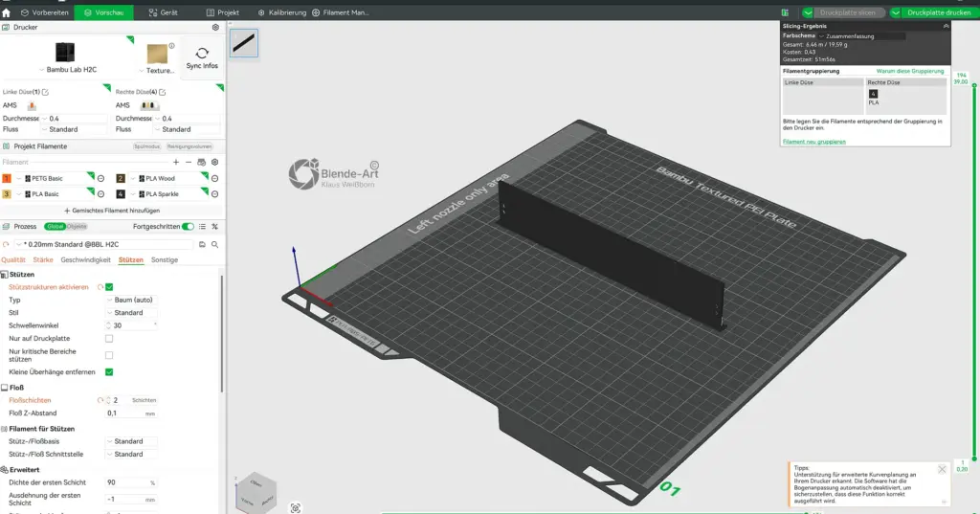Check Nur auf Druckplatte
The image size is (980, 514).
(x=109, y=338)
